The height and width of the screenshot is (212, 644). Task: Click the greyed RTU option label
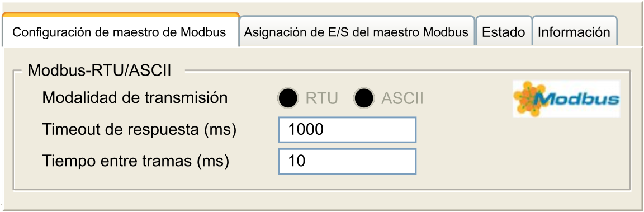pos(321,98)
